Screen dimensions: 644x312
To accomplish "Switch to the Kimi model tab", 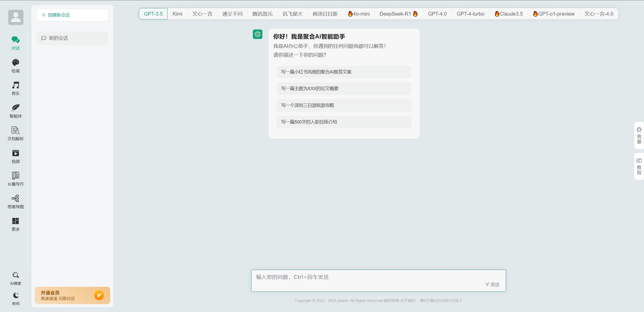I will [178, 14].
